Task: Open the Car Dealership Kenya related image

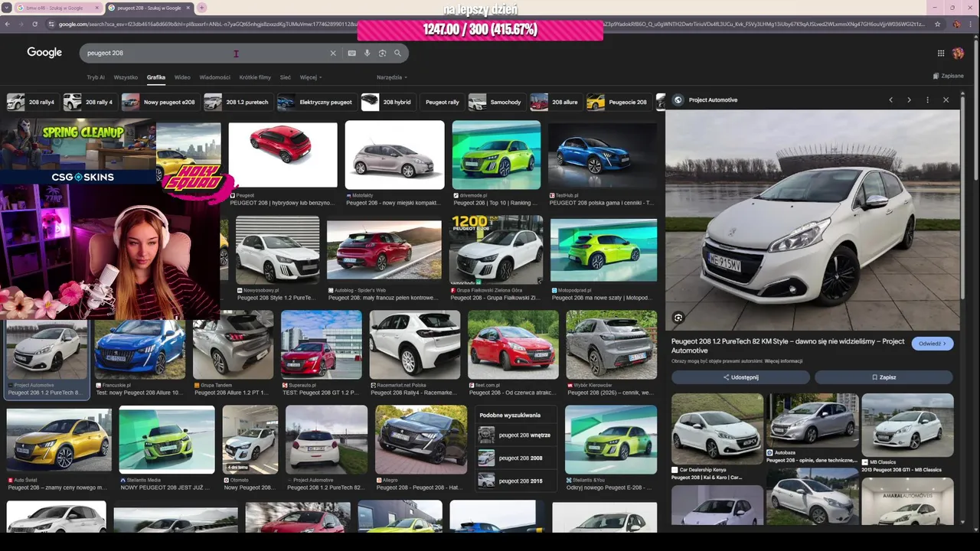Action: 717,429
